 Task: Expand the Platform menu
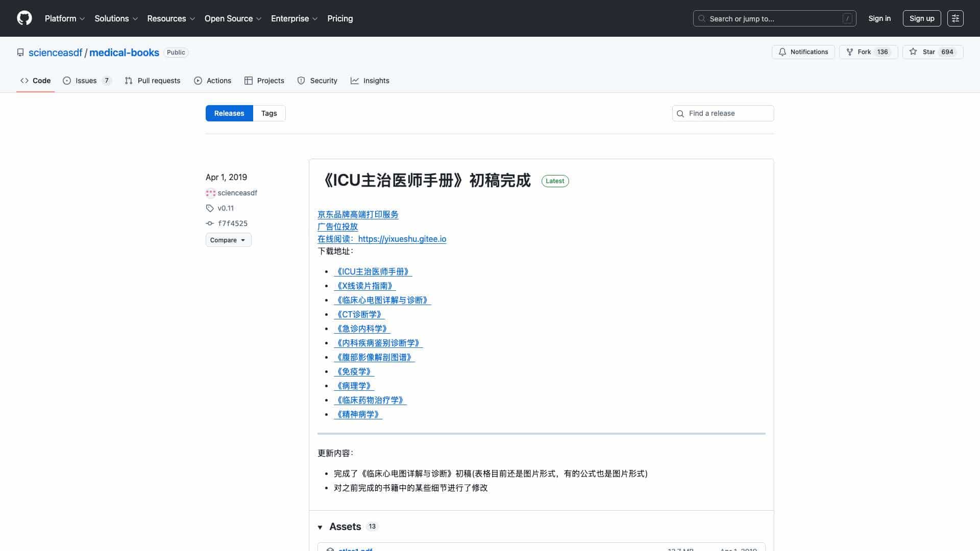[x=65, y=18]
